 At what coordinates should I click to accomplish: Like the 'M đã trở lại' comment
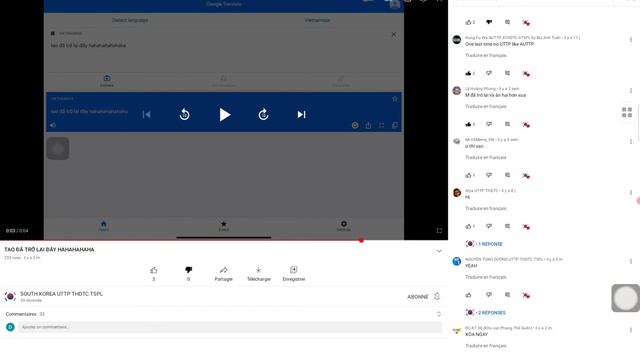pos(468,124)
